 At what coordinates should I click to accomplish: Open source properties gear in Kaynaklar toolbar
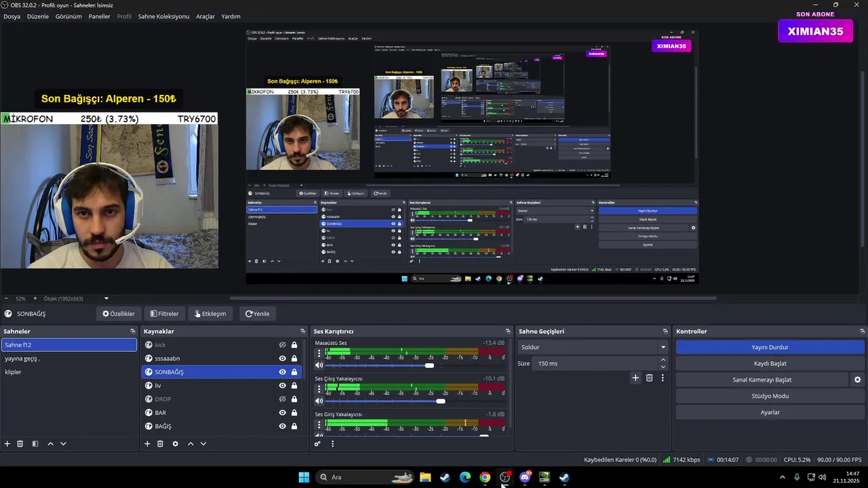175,444
